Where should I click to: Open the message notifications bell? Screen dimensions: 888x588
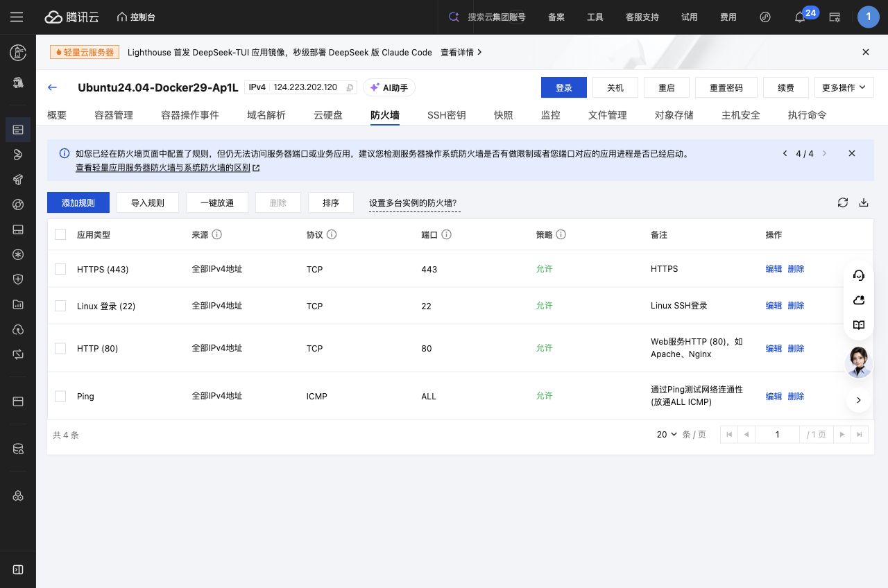[x=800, y=17]
